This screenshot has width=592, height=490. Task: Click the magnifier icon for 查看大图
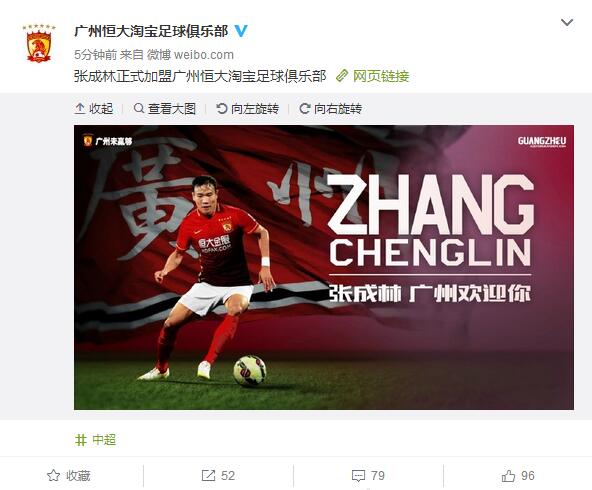pos(139,109)
